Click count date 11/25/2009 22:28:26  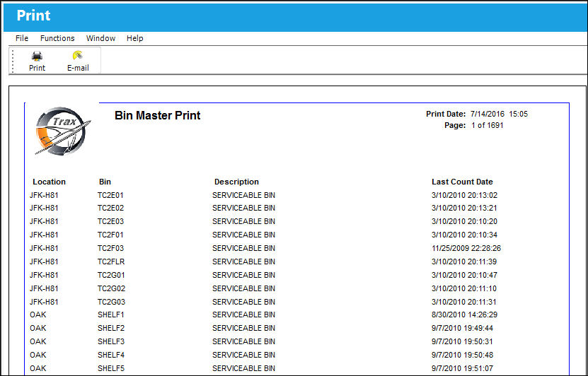pos(466,248)
